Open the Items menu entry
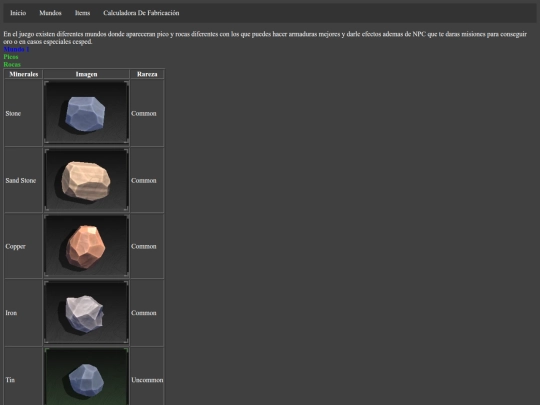Image resolution: width=540 pixels, height=405 pixels. coord(83,13)
